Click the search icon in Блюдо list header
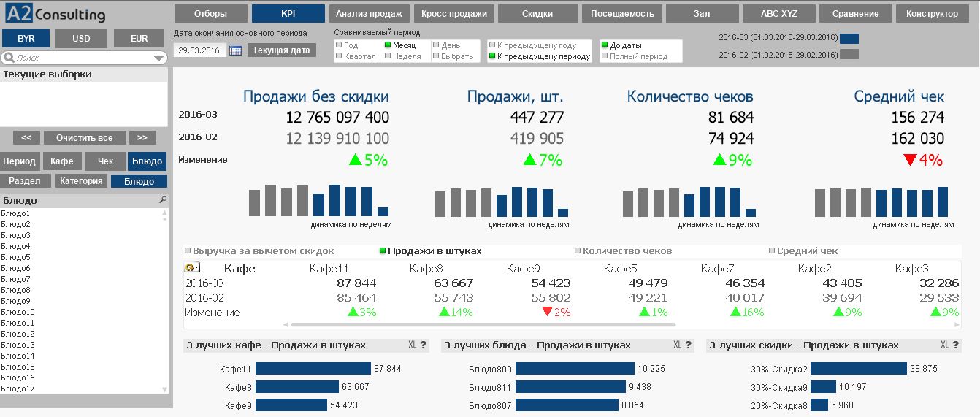This screenshot has width=980, height=417. (x=163, y=200)
